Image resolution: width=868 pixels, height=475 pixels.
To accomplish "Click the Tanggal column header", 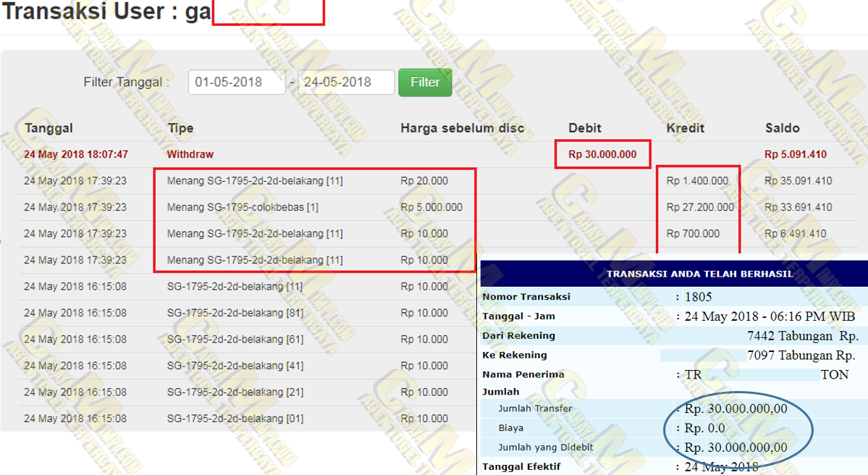I will tap(49, 128).
